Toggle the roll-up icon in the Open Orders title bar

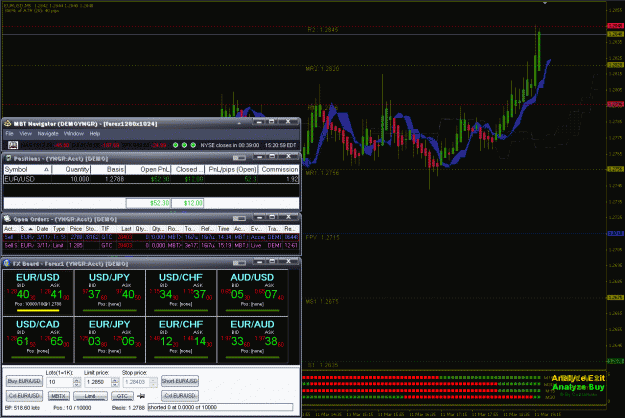(x=239, y=219)
